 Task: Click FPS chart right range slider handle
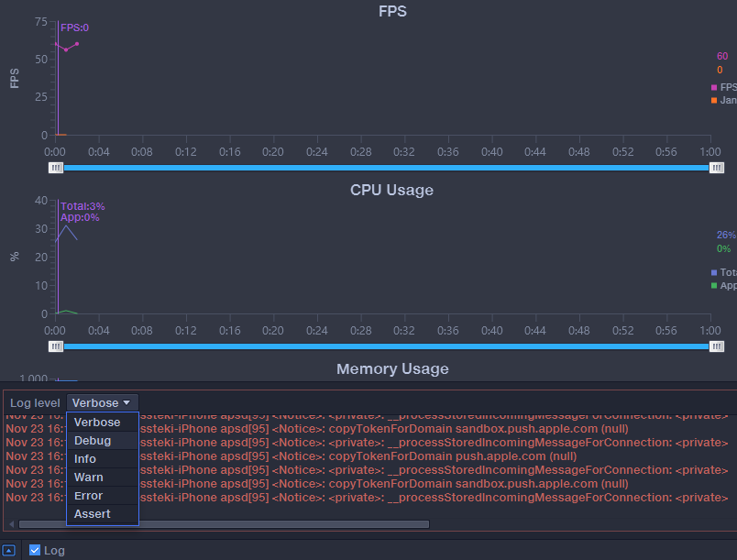(x=717, y=168)
